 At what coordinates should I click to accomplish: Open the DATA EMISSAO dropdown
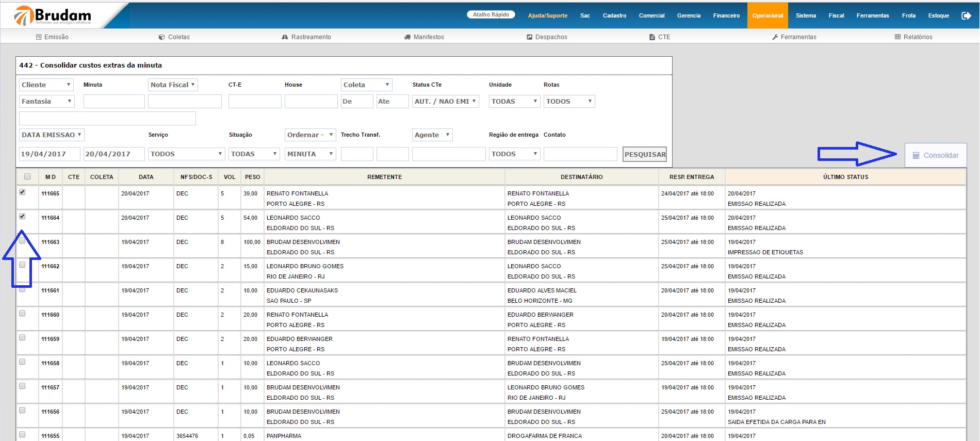pos(52,135)
